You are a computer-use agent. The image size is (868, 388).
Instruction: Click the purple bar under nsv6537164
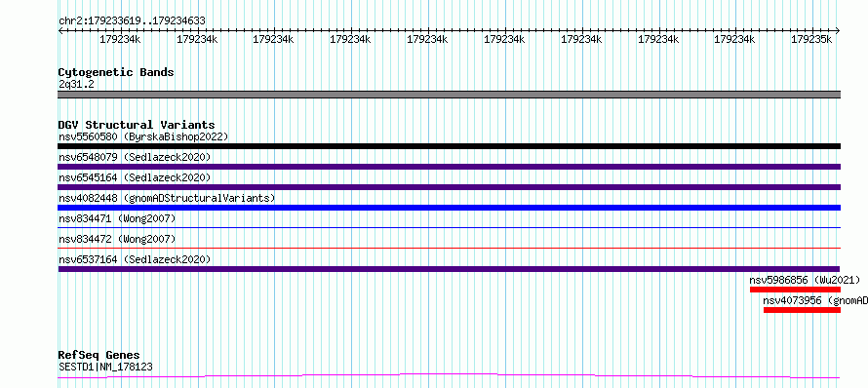449,269
